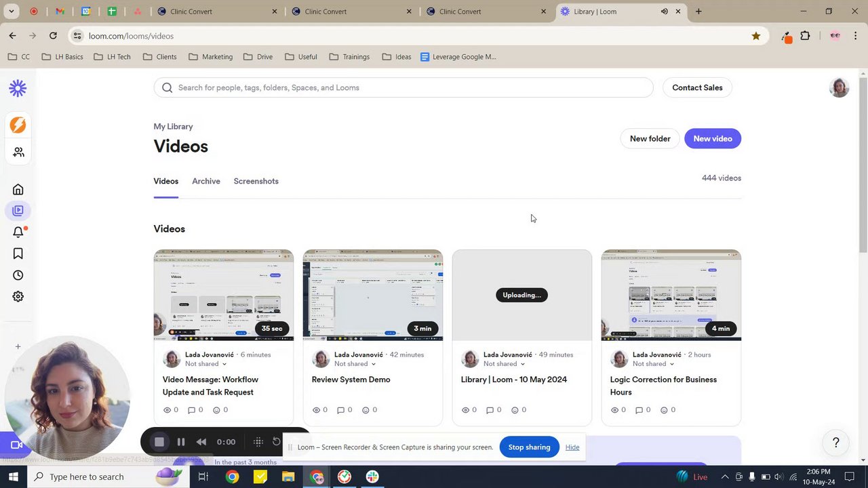Screen dimensions: 868x488
Task: Click the recorder drag grid icon
Action: coord(258,442)
